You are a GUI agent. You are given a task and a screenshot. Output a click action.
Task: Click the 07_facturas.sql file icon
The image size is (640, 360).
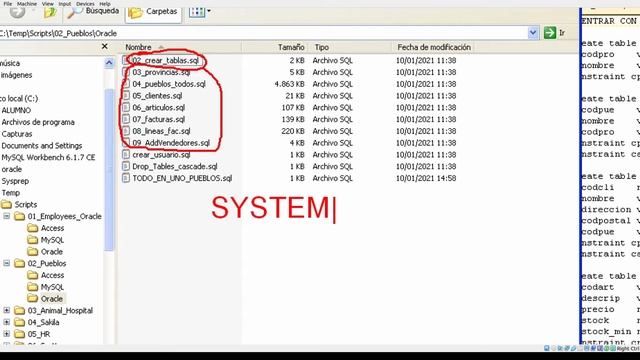coord(126,120)
